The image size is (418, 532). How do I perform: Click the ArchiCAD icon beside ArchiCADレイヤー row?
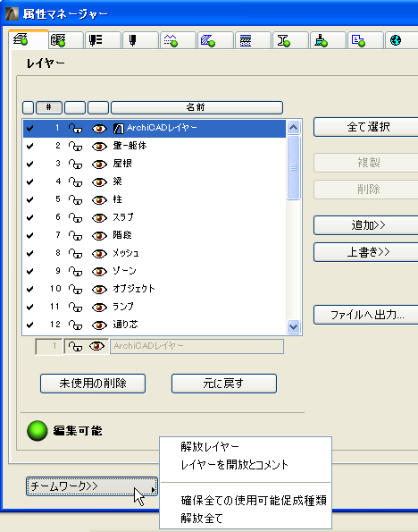119,128
